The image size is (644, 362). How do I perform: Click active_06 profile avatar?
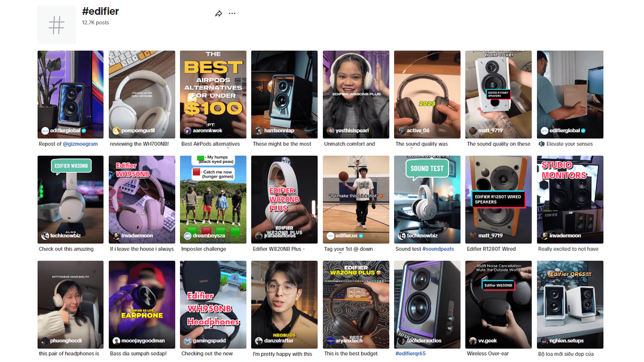click(401, 131)
